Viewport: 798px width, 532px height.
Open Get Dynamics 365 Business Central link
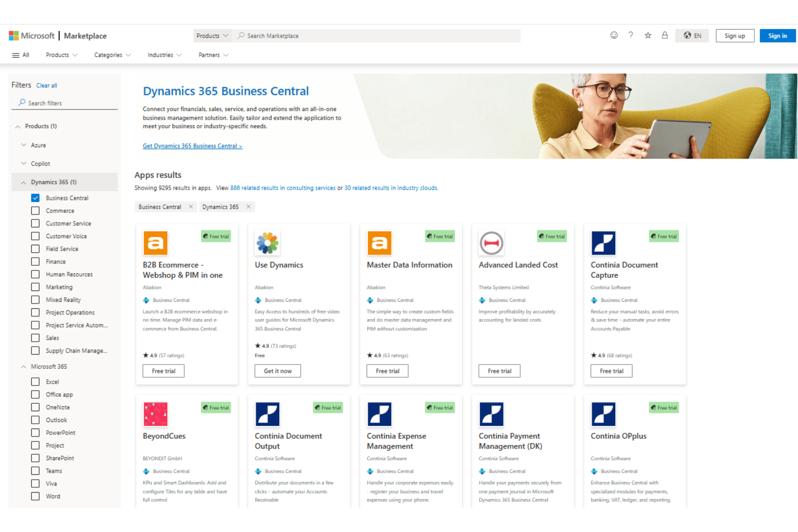tap(192, 146)
